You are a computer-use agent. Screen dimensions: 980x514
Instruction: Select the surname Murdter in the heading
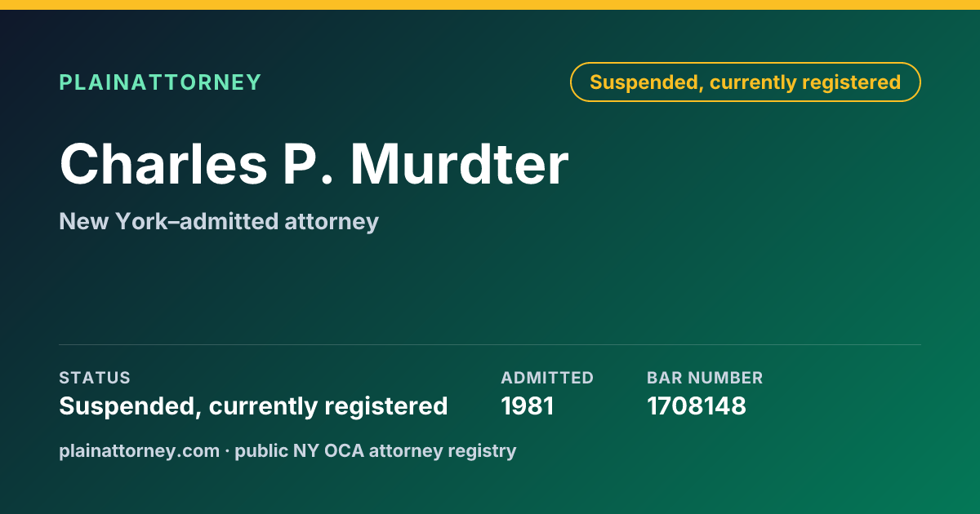[460, 164]
